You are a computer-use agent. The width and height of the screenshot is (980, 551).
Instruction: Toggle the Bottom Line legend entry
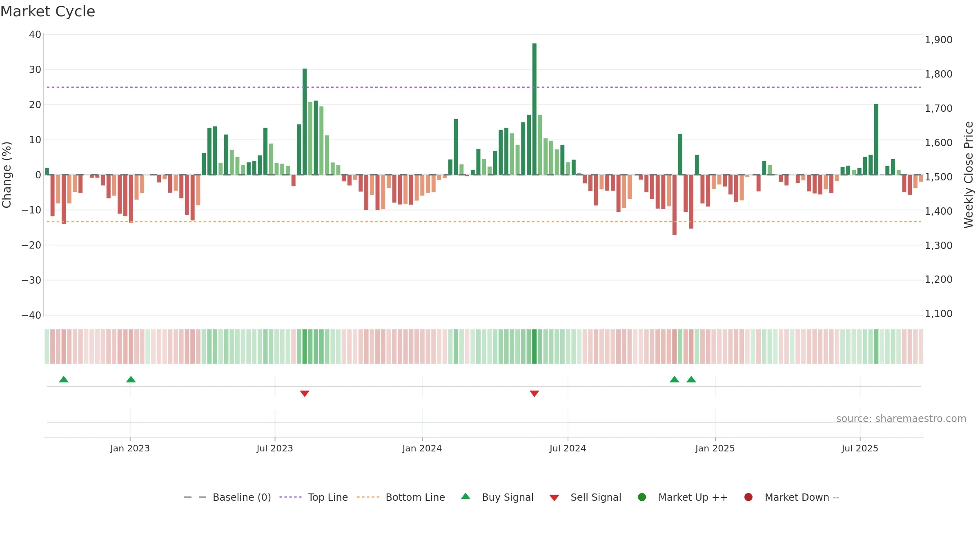[401, 497]
